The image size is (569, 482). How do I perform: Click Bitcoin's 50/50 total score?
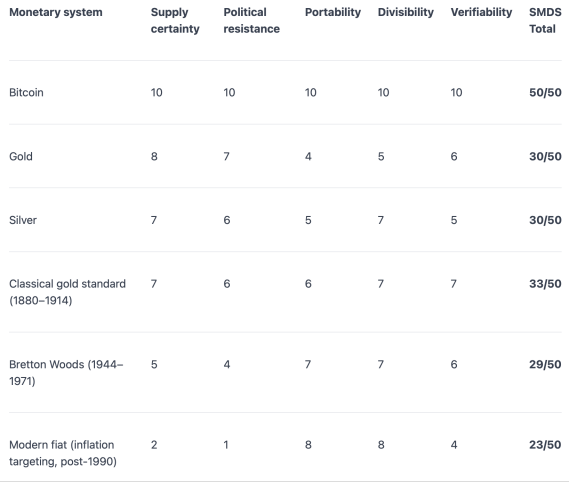tap(545, 93)
